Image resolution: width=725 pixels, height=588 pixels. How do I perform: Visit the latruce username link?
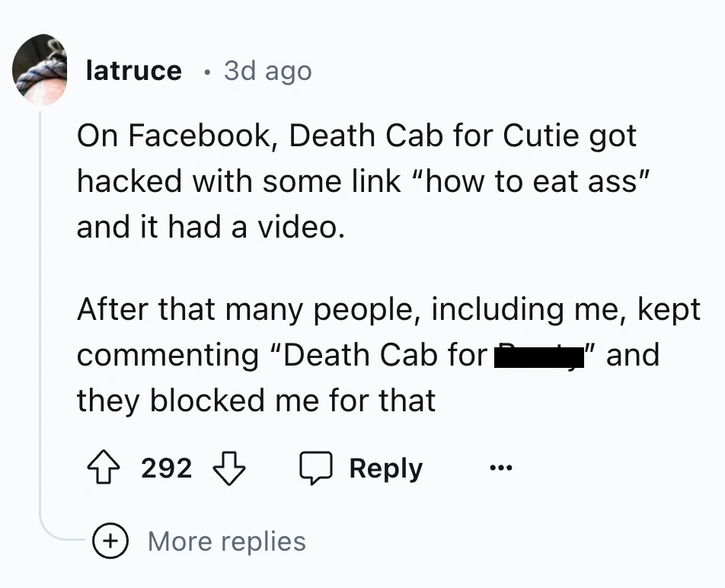134,71
